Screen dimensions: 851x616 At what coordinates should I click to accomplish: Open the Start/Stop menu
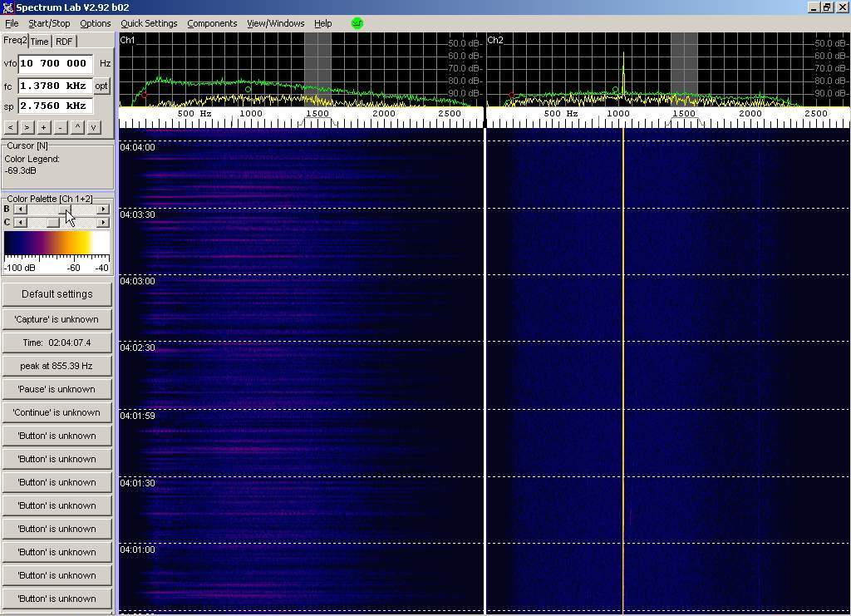[49, 23]
